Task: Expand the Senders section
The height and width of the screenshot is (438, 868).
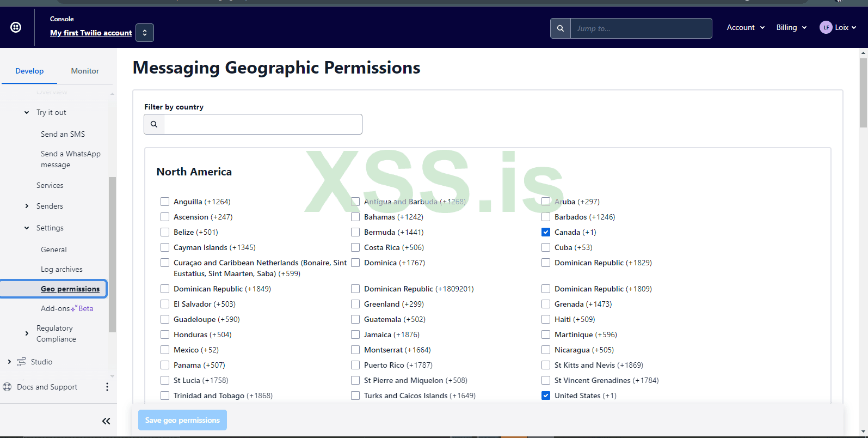Action: point(27,206)
